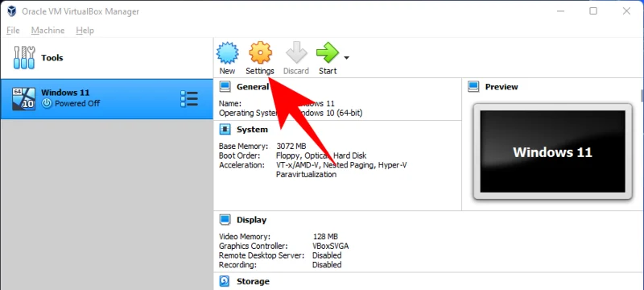Open the Start button dropdown arrow
Image resolution: width=644 pixels, height=290 pixels.
[x=346, y=58]
